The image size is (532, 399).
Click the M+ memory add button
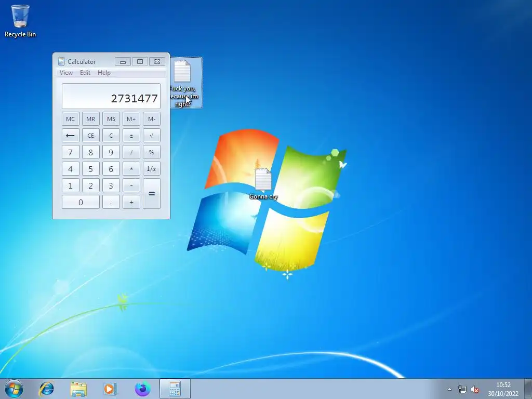[x=131, y=119]
